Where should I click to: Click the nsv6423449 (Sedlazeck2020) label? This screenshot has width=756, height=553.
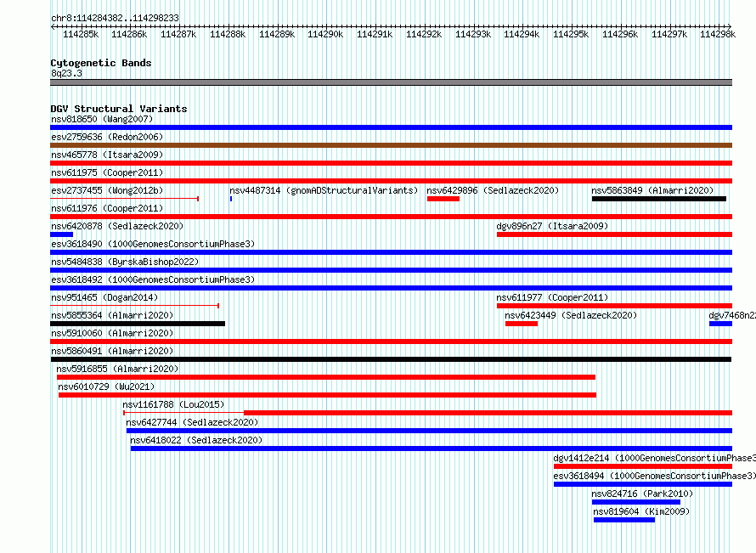pyautogui.click(x=571, y=315)
